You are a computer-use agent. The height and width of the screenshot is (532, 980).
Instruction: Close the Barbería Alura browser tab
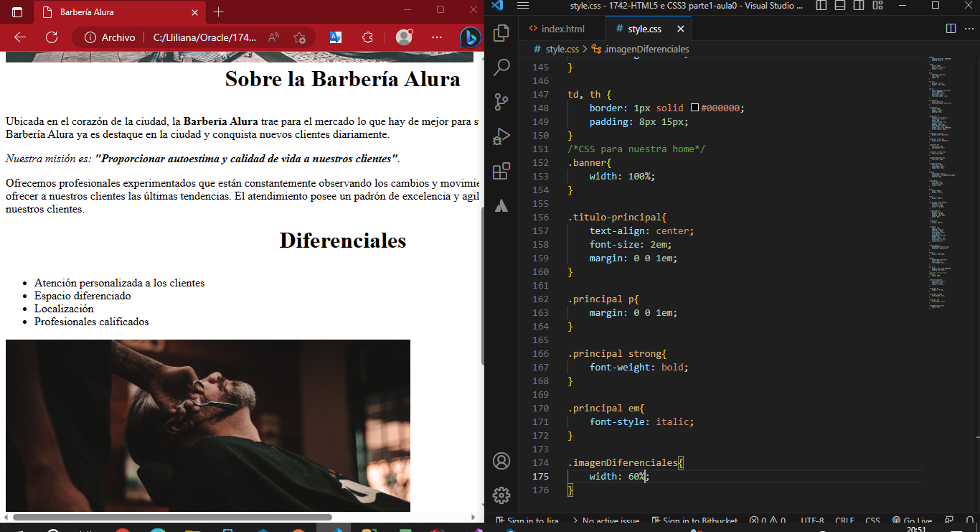(x=194, y=12)
